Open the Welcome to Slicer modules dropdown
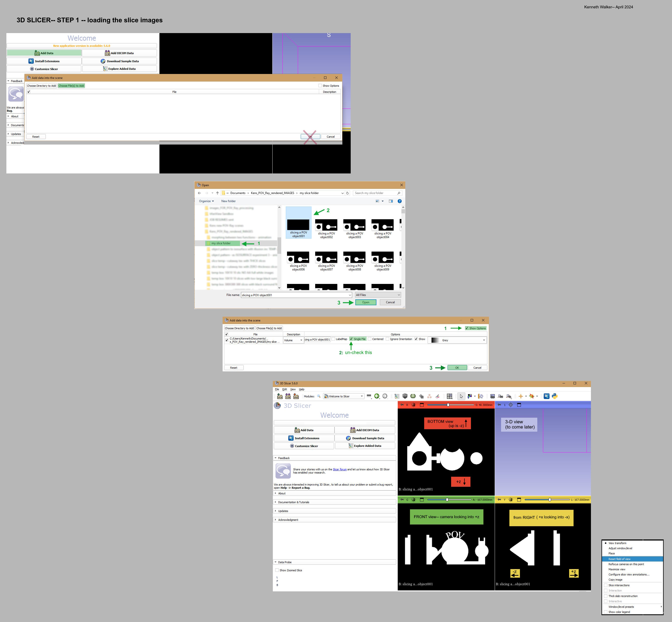The image size is (672, 622). 344,396
